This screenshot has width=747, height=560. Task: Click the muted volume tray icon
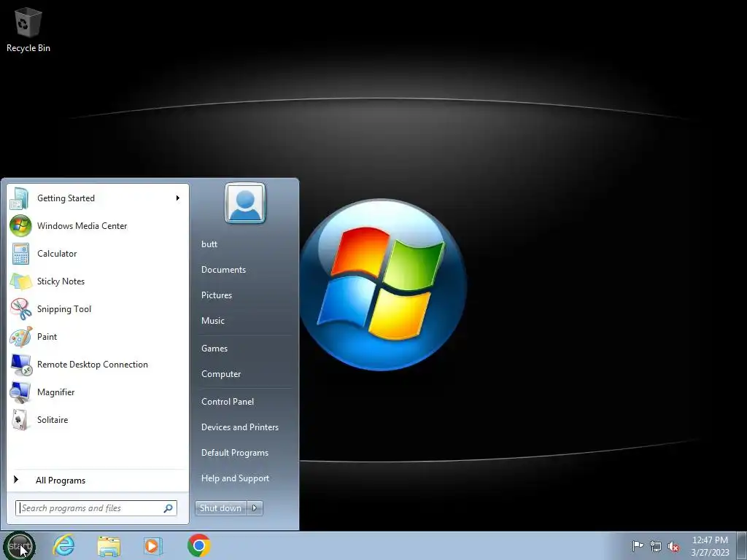(673, 546)
